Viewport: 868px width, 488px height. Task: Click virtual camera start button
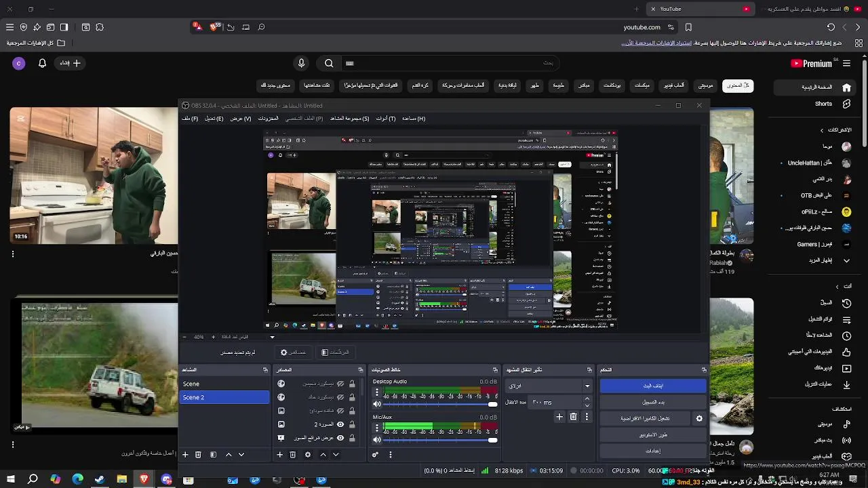click(x=646, y=418)
